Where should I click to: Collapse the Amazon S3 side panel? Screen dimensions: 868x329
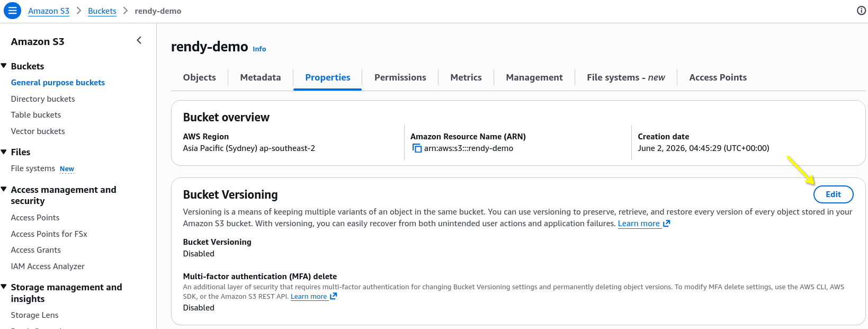click(x=139, y=40)
